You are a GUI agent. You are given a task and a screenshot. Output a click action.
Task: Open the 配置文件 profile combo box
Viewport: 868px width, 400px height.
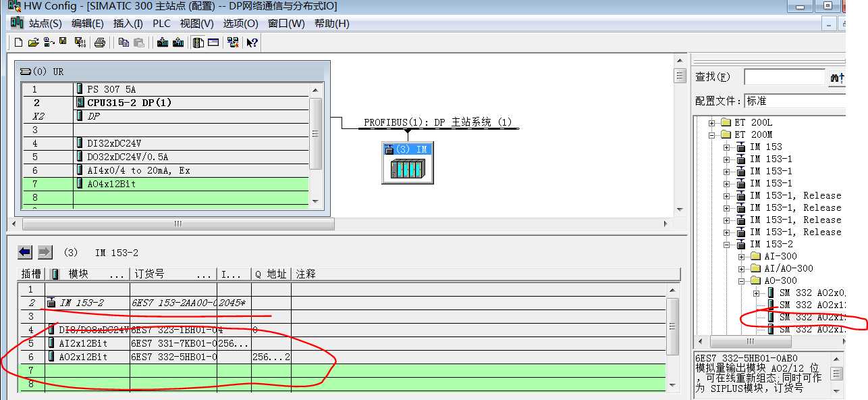(794, 101)
